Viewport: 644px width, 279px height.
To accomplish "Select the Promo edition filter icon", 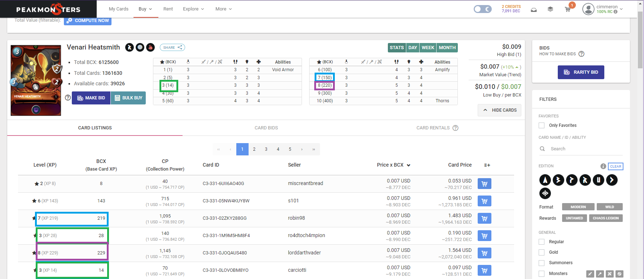I will click(x=572, y=180).
